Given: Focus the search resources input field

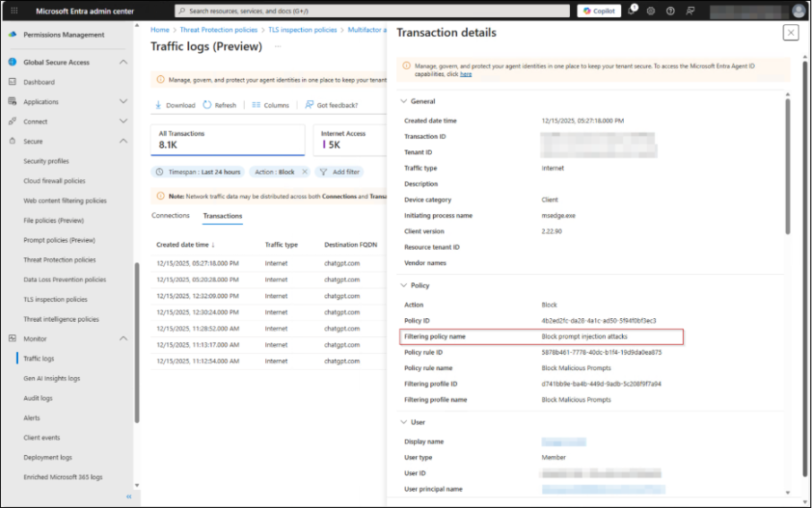Looking at the screenshot, I should (x=372, y=11).
